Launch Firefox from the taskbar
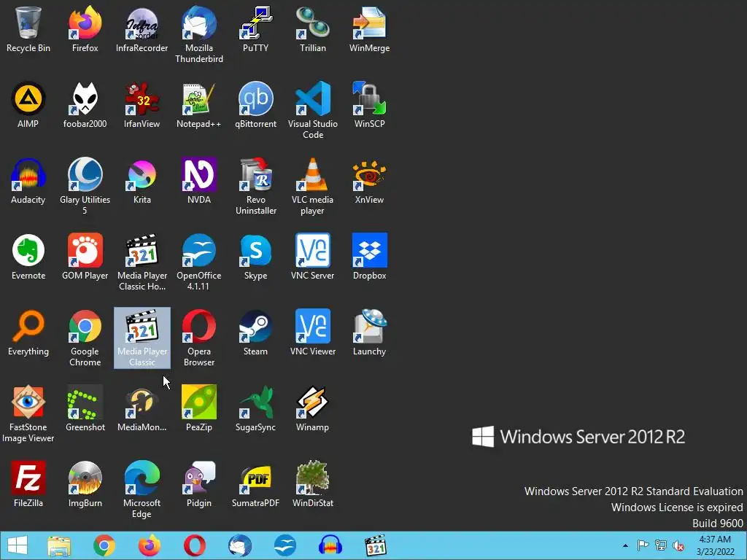This screenshot has width=747, height=560. [x=149, y=545]
